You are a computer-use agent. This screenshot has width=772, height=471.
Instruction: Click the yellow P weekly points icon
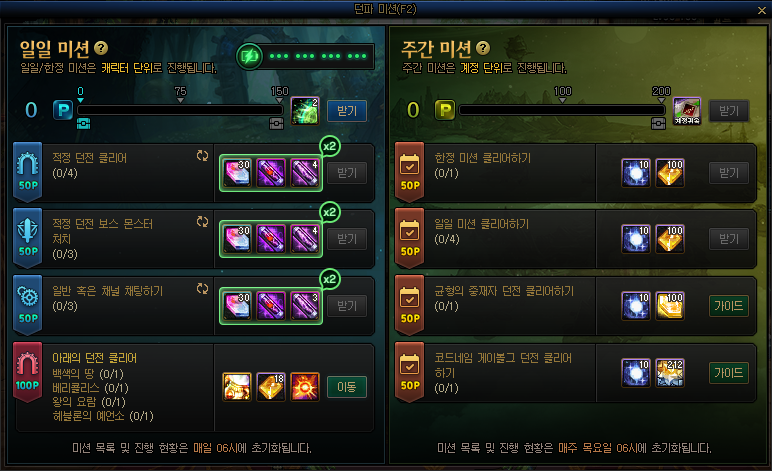click(445, 110)
